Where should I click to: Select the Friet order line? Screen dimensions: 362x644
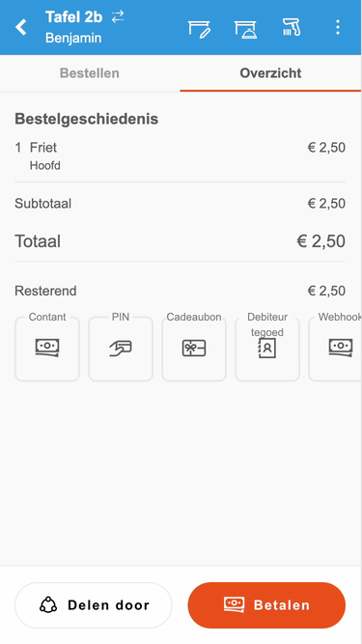(180, 156)
